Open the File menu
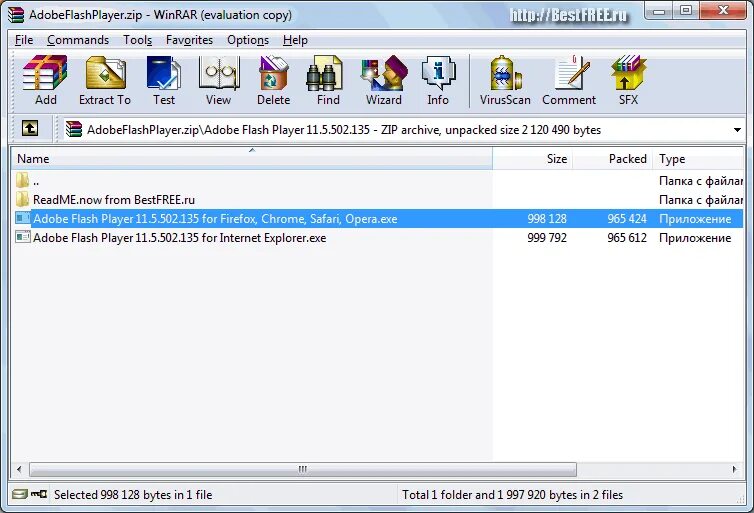Image resolution: width=754 pixels, height=513 pixels. [x=24, y=40]
